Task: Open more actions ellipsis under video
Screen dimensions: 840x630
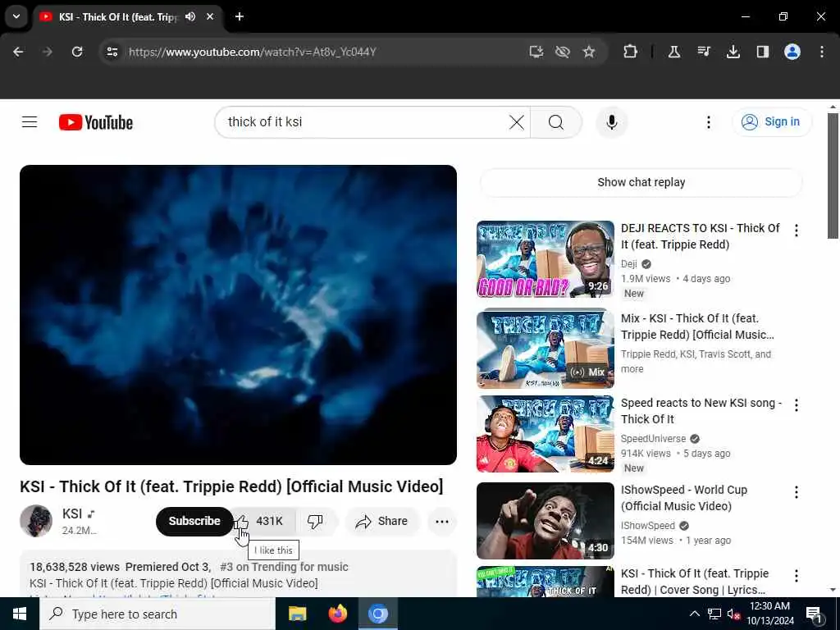Action: click(442, 521)
